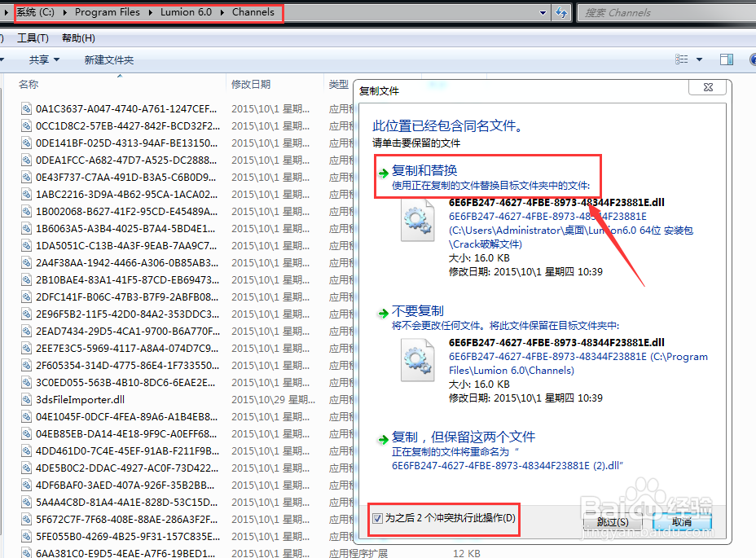Select file icon of 3dsFileImporter.dll

click(27, 400)
